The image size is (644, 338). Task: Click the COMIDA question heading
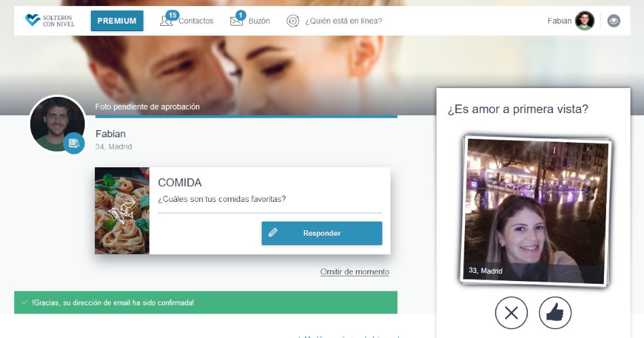click(x=180, y=182)
